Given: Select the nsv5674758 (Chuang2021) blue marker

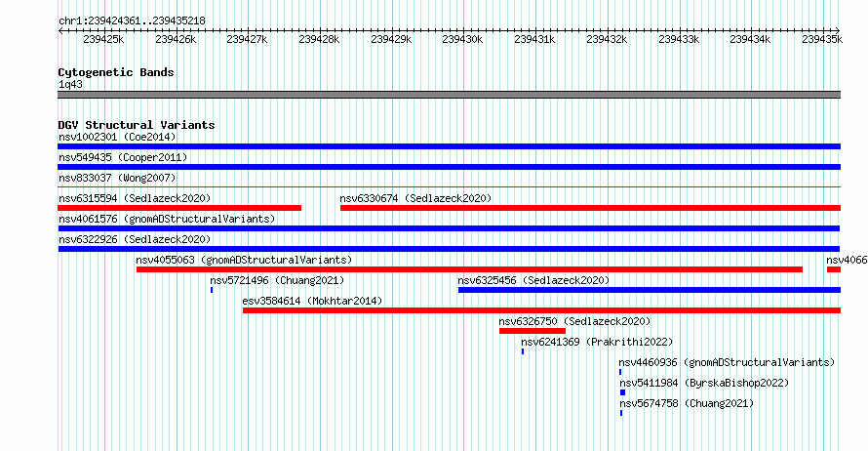Looking at the screenshot, I should 621,413.
